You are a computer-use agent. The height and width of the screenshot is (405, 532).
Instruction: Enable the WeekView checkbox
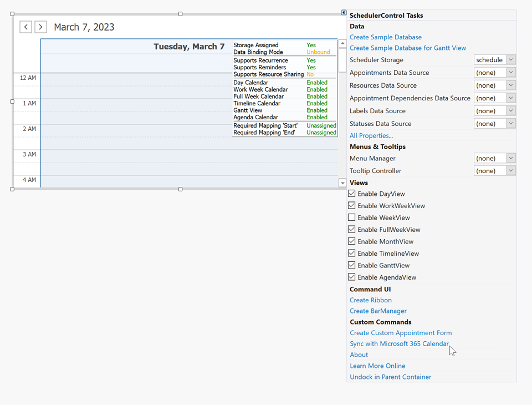(x=352, y=217)
